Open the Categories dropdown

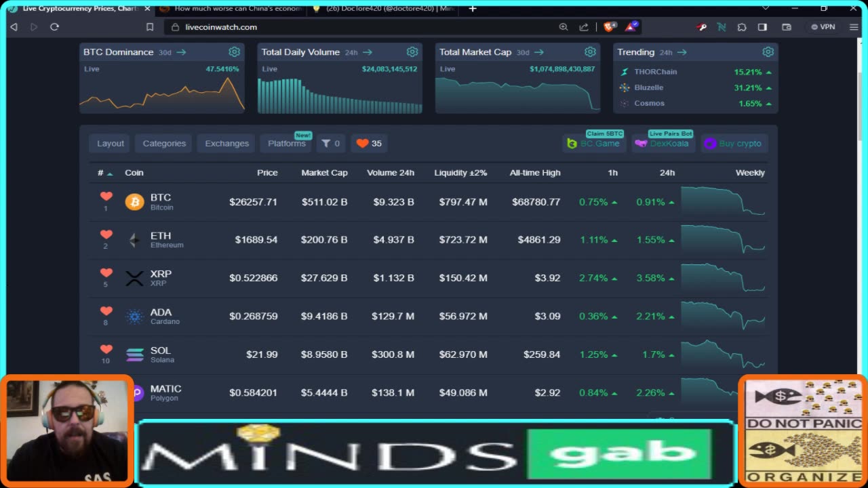point(164,143)
